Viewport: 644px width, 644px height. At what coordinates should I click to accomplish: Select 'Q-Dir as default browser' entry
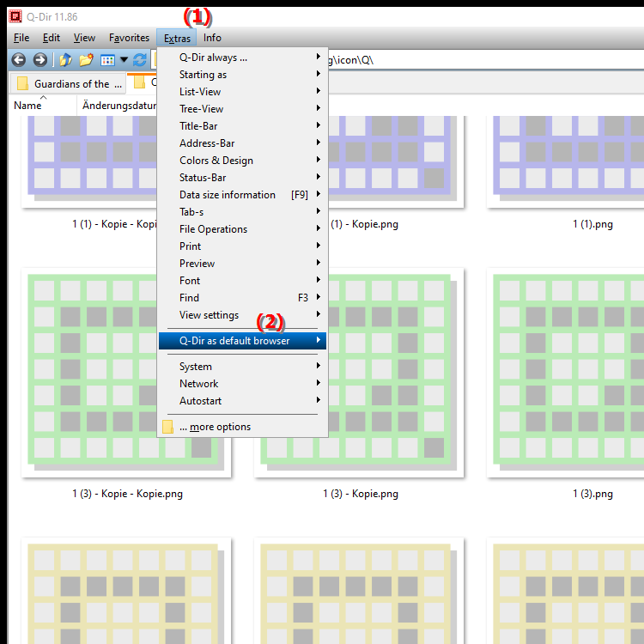(x=242, y=341)
